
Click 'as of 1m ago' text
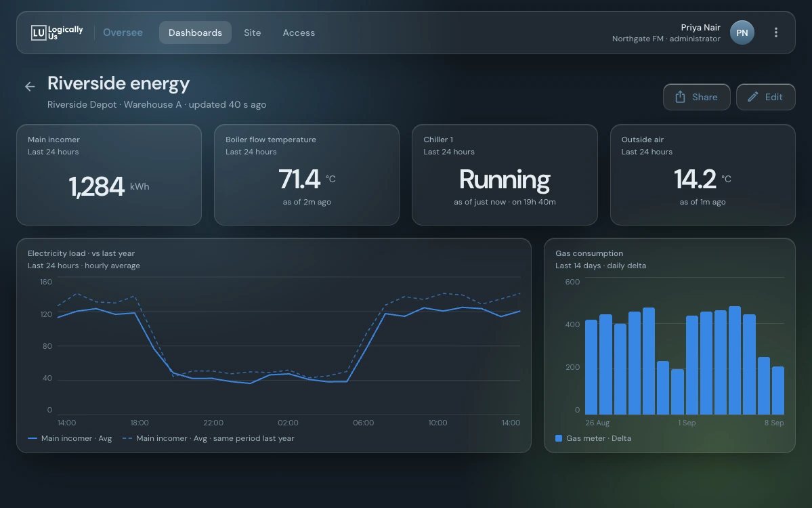tap(703, 202)
